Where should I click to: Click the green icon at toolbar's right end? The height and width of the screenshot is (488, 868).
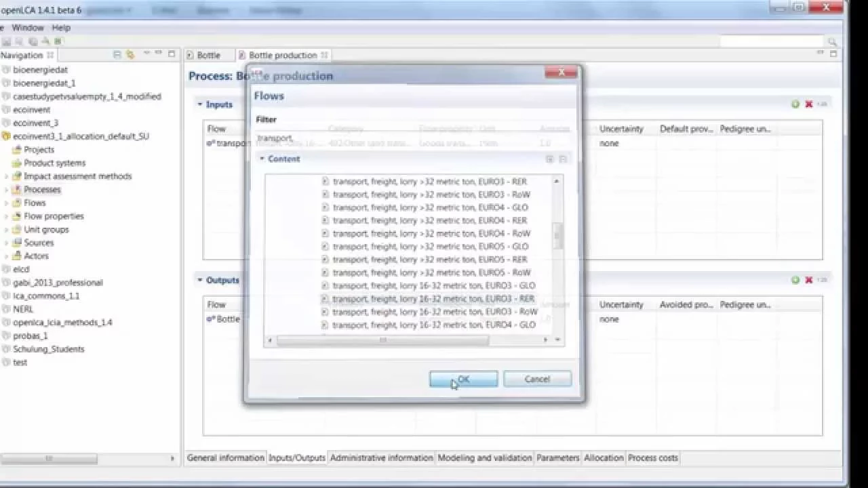58,41
